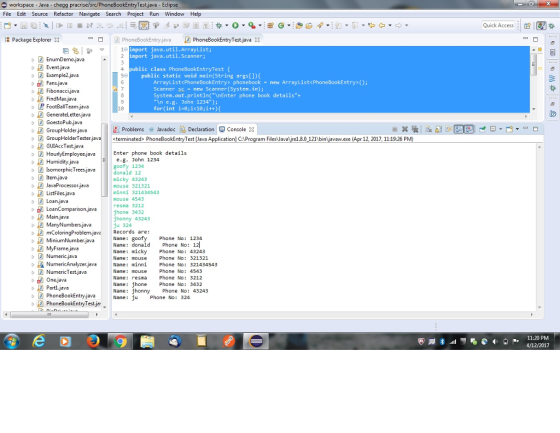
Task: Open Firefox from the Windows taskbar
Action: pyautogui.click(x=93, y=342)
